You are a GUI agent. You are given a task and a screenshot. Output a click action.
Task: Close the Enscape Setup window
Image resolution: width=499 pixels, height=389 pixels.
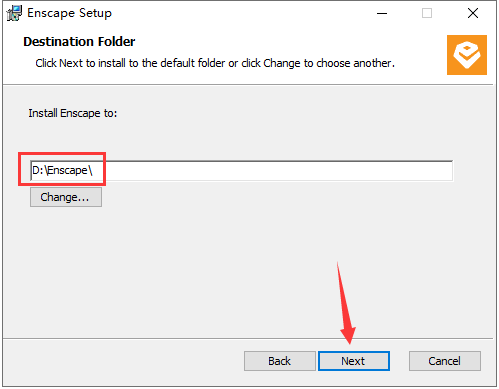(473, 13)
